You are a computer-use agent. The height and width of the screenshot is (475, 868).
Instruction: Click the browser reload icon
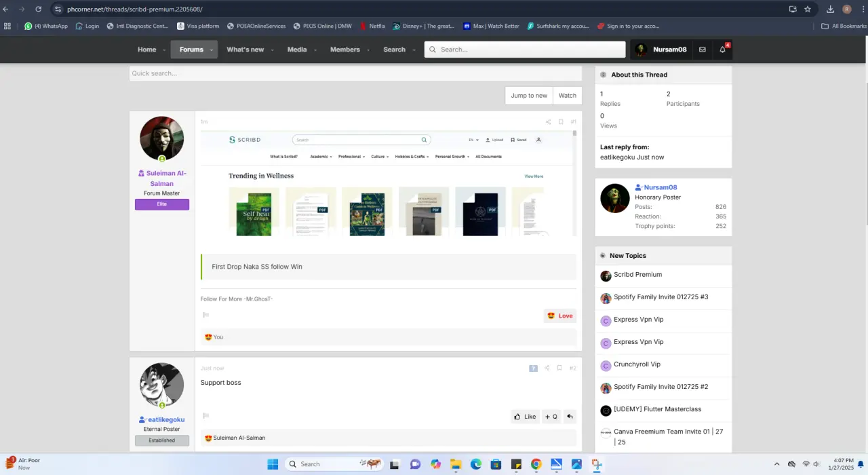click(x=38, y=9)
